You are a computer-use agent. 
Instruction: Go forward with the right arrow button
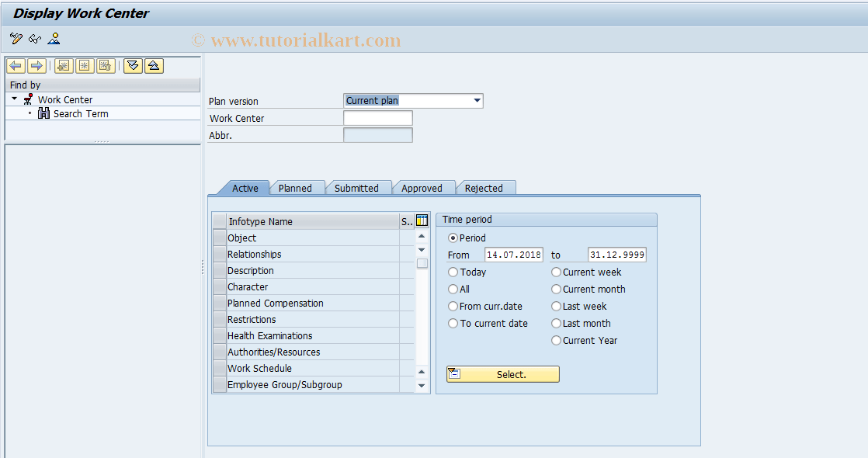tap(36, 66)
